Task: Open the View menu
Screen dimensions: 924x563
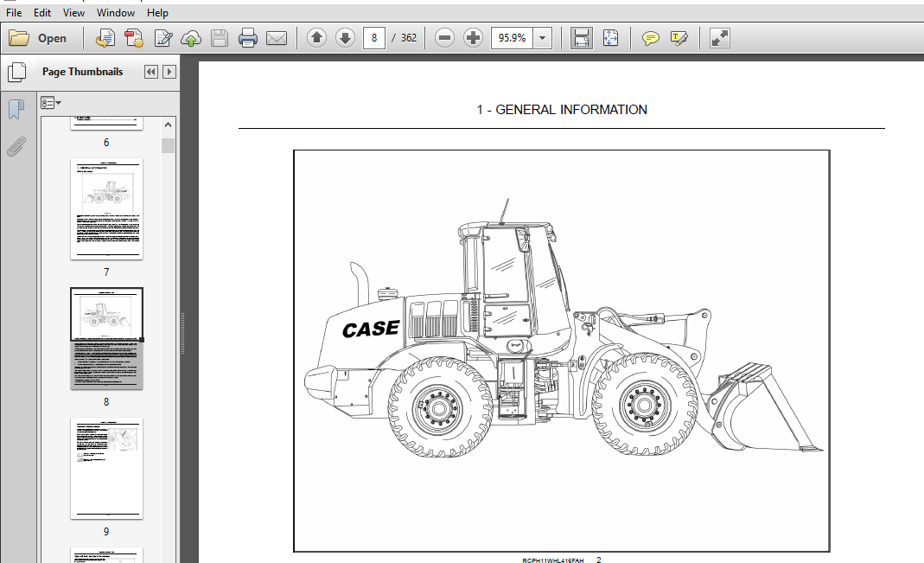Action: 73,12
